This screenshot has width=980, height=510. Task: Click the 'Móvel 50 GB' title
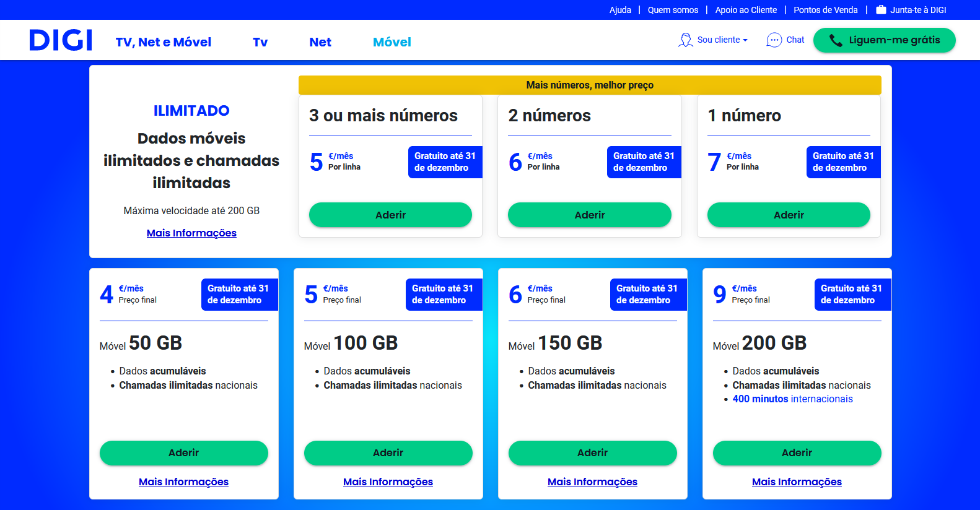pyautogui.click(x=141, y=343)
